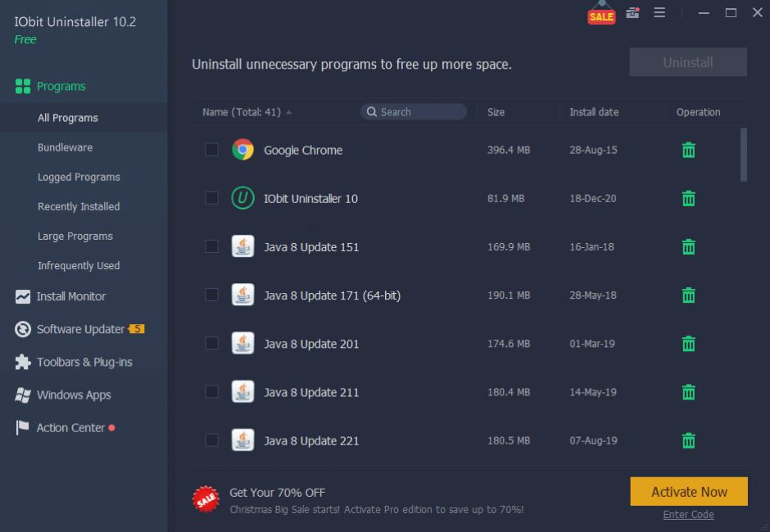Screen dimensions: 770x532
Task: Open Bundleware category
Action: coord(65,147)
